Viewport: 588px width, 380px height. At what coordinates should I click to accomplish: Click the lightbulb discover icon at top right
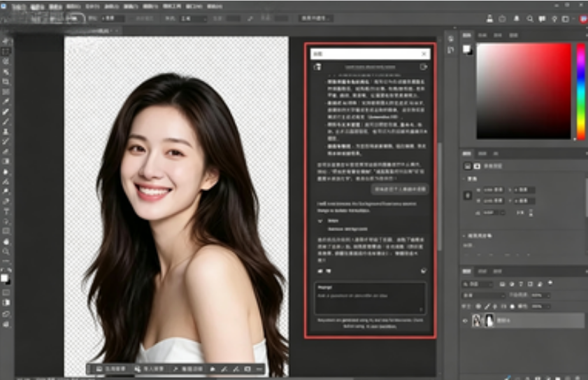tap(554, 18)
